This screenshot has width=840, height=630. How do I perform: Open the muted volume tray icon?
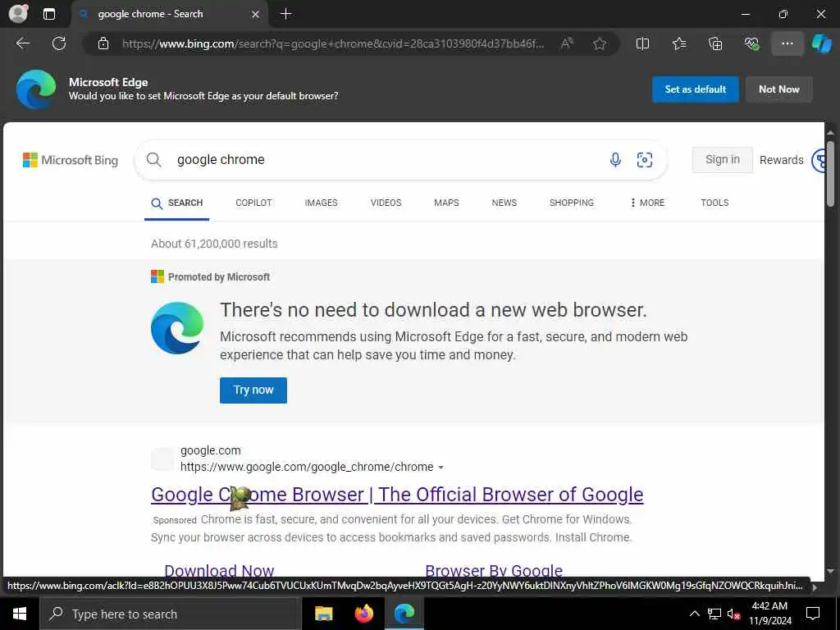(734, 614)
